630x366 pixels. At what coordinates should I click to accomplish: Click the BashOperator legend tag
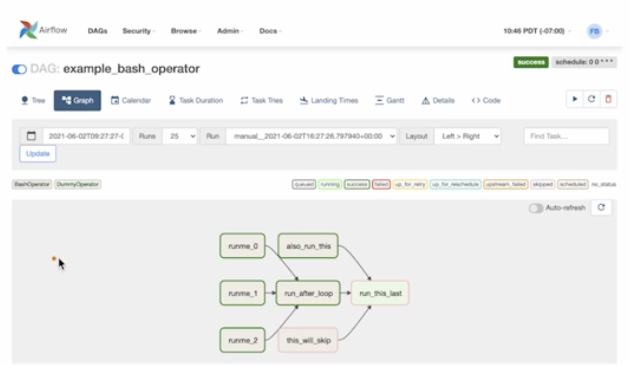(32, 184)
